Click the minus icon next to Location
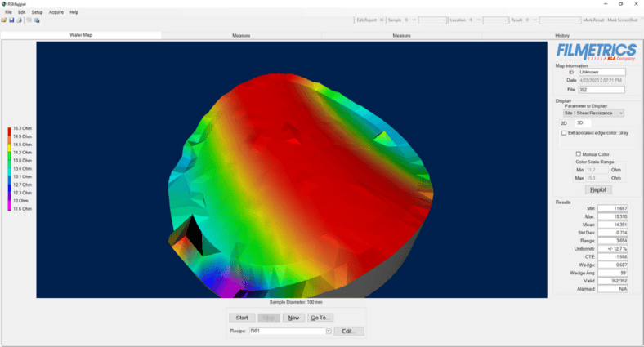The width and height of the screenshot is (644, 347). (x=479, y=20)
